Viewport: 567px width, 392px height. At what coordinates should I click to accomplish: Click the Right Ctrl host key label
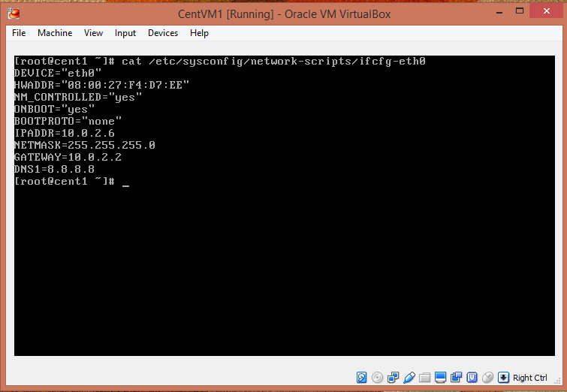click(530, 378)
